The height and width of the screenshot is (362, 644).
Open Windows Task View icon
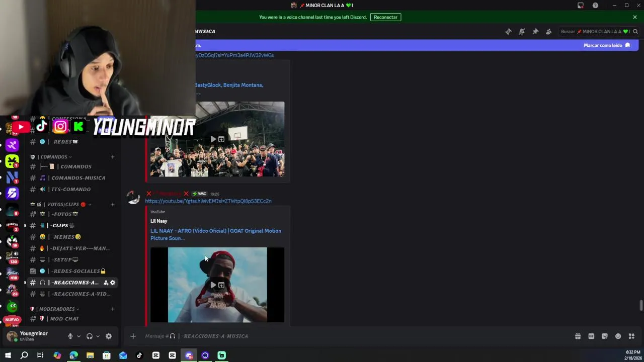[40, 355]
